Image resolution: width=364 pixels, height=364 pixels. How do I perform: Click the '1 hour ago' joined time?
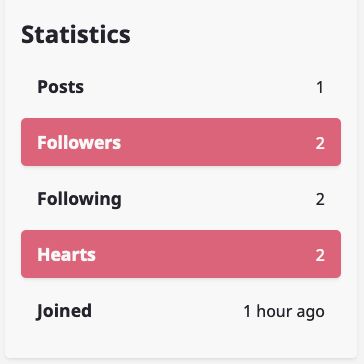click(284, 312)
